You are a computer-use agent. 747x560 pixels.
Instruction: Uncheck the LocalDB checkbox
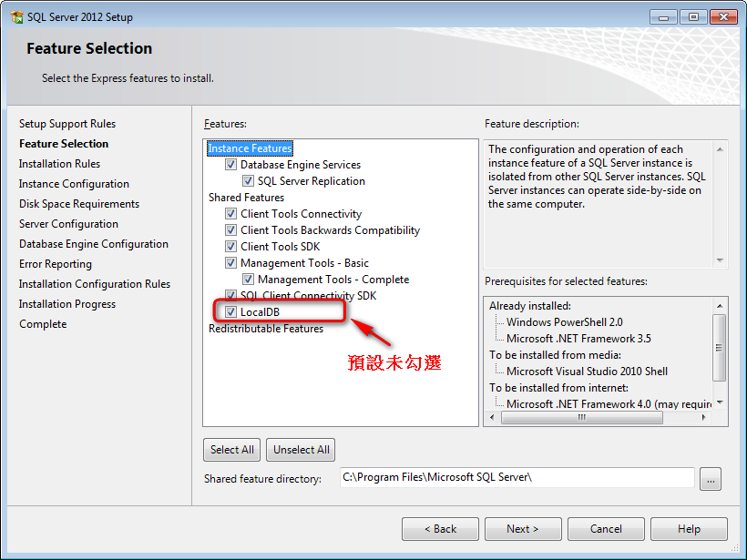pos(230,312)
